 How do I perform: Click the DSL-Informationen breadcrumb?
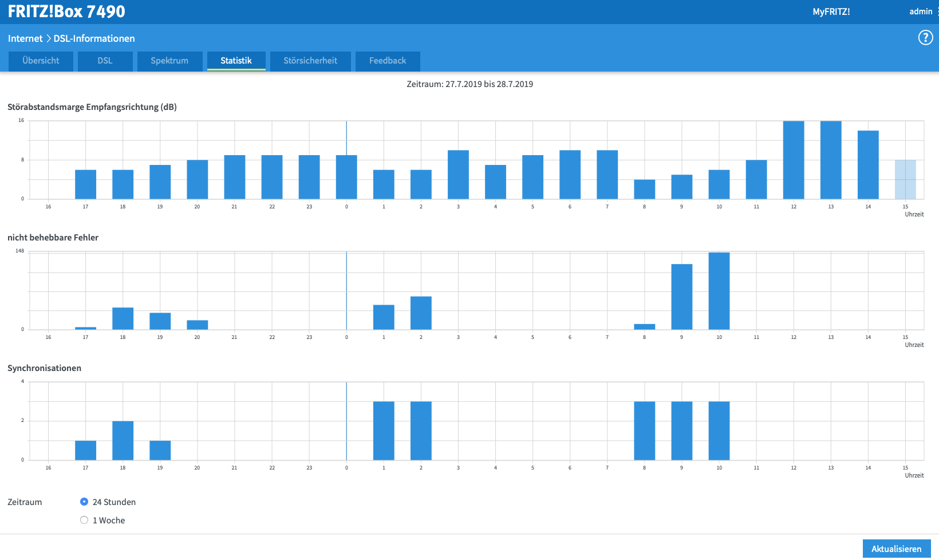[x=94, y=38]
